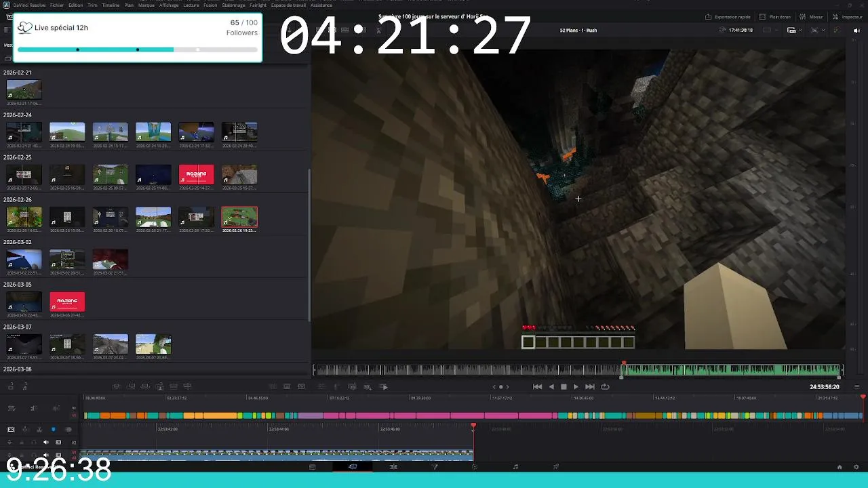The height and width of the screenshot is (488, 868).
Task: Jump to the start of the timeline
Action: click(537, 386)
